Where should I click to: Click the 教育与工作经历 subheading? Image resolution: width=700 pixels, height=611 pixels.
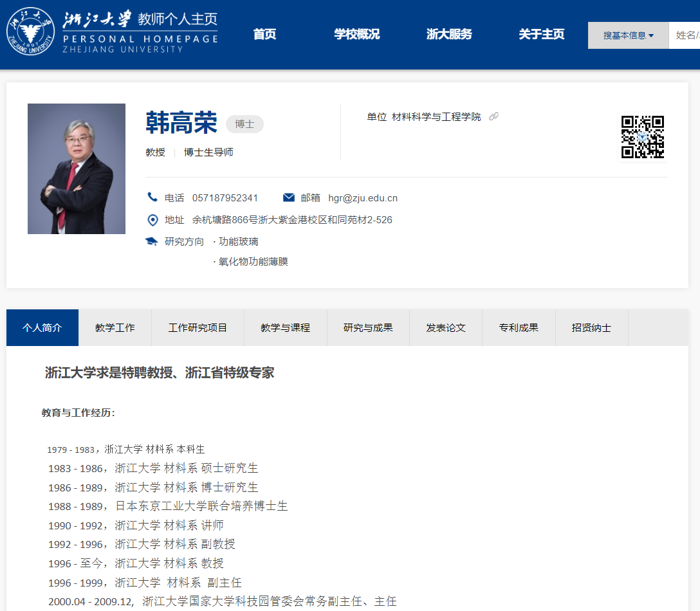78,413
